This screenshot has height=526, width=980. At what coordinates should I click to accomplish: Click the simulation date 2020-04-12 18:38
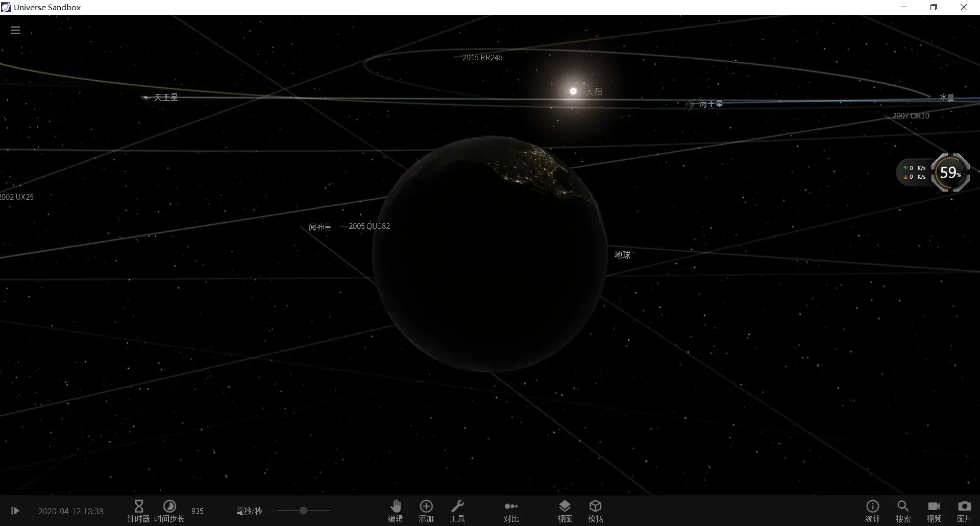click(x=71, y=511)
